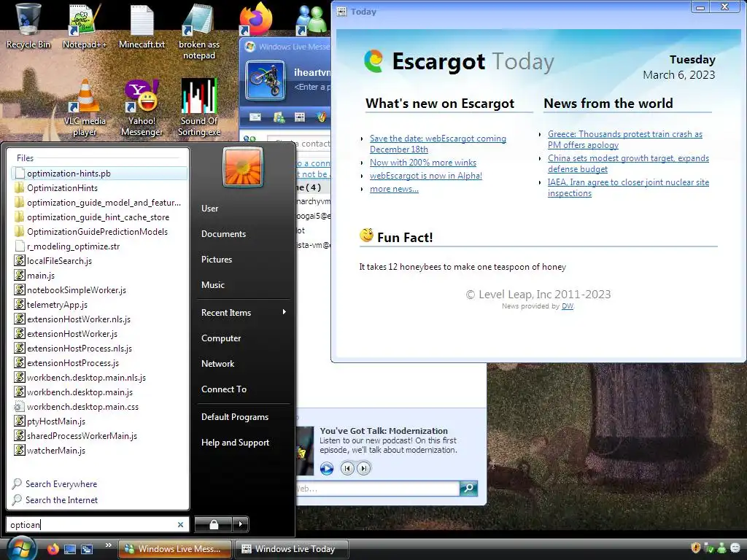Open Firefox from the quick launch bar
Screen dimensions: 747x560
point(53,549)
